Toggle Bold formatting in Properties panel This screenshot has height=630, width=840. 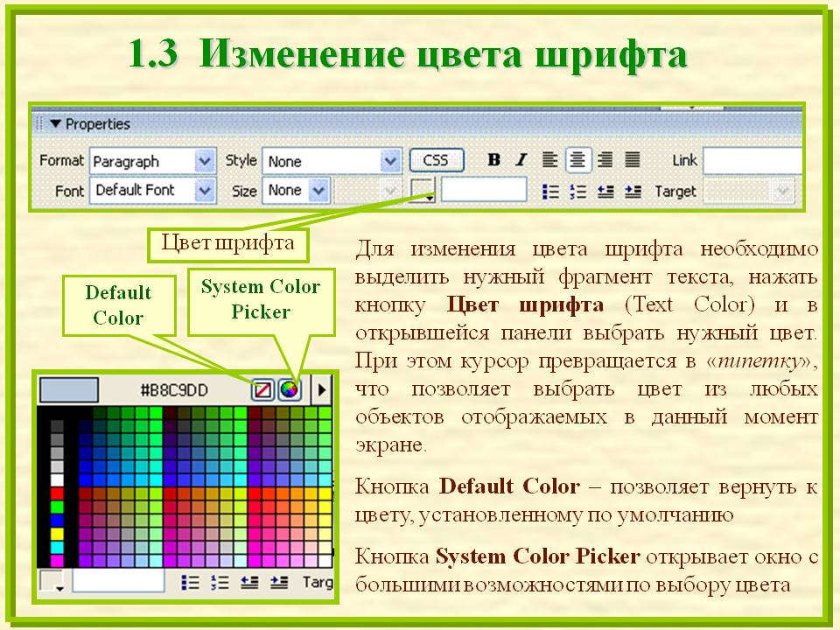point(493,159)
